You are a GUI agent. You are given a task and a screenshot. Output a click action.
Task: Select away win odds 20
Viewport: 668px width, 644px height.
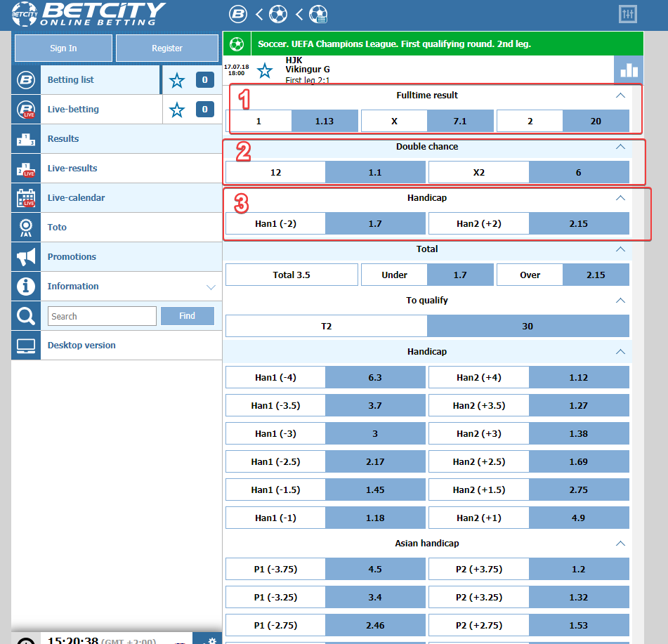point(596,121)
